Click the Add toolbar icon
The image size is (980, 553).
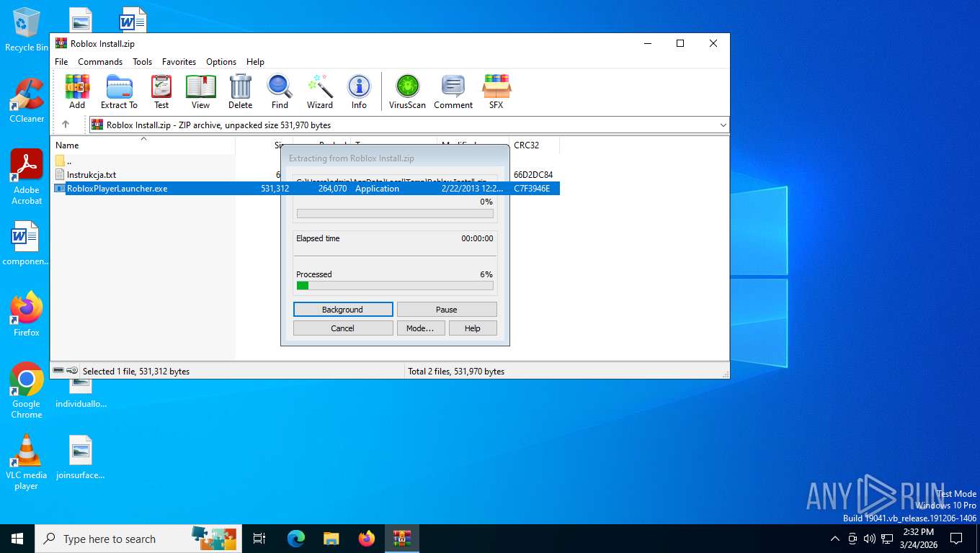coord(77,91)
